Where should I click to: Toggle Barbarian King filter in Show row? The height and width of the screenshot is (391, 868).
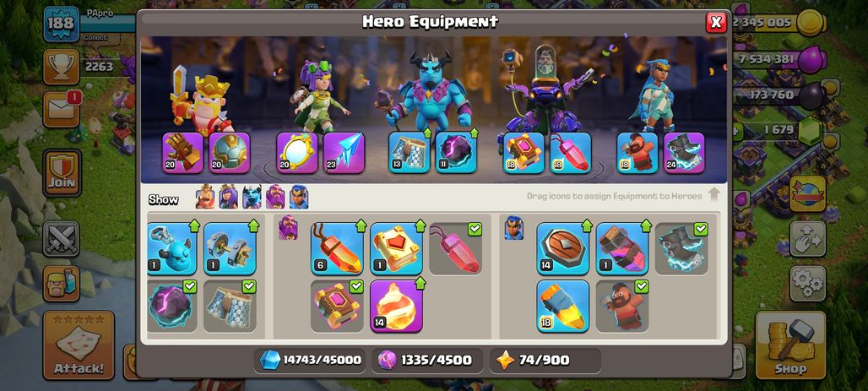[x=205, y=197]
